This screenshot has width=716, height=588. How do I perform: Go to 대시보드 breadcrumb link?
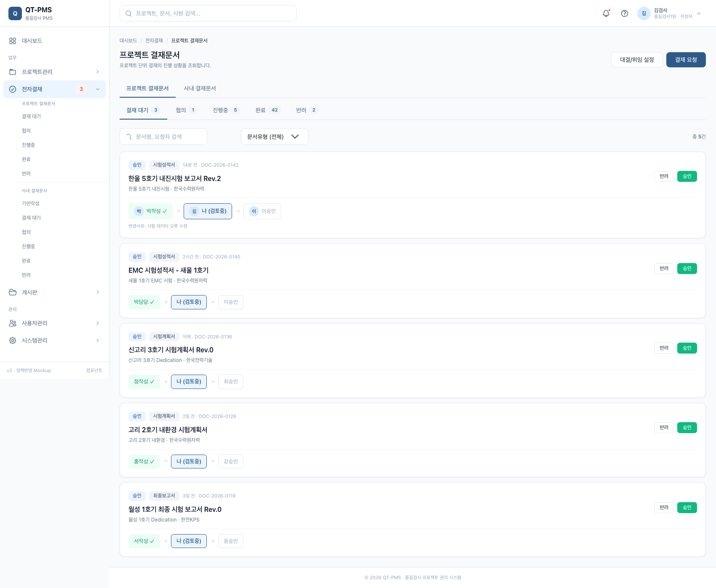128,41
